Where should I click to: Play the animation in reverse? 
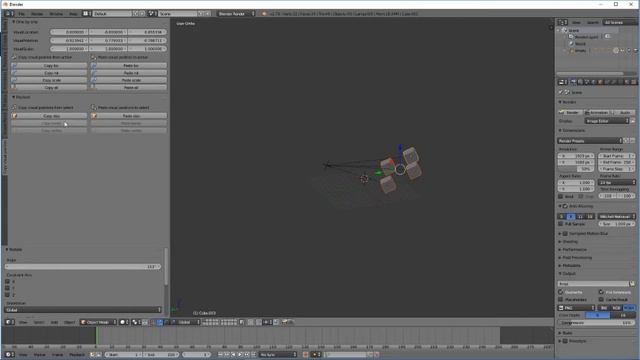234,354
